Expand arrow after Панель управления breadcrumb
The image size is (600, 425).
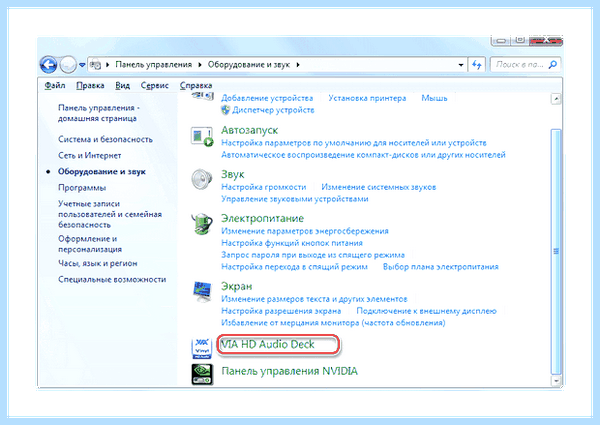click(x=200, y=65)
